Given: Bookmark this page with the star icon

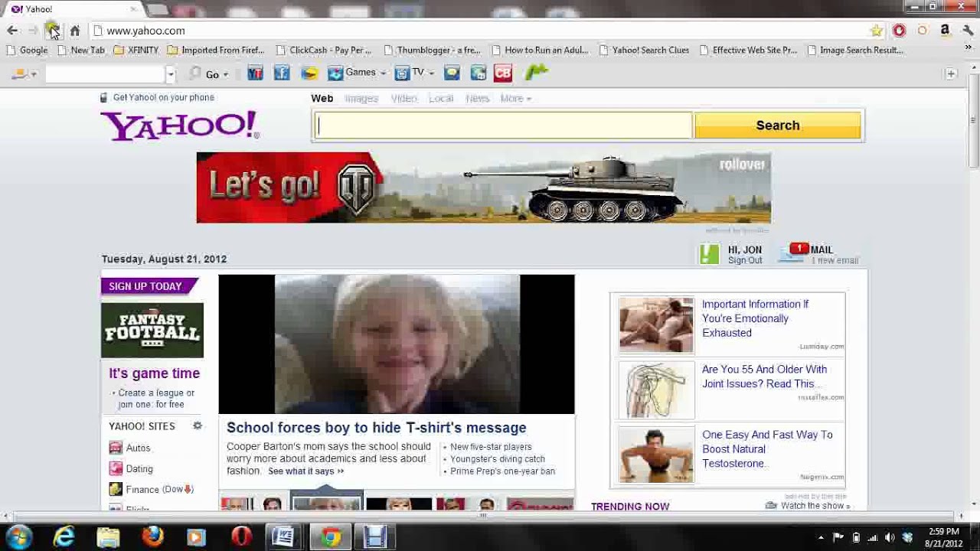Looking at the screenshot, I should [876, 31].
